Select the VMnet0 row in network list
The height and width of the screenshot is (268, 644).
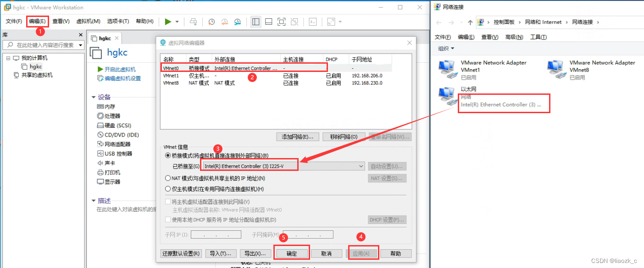click(276, 68)
